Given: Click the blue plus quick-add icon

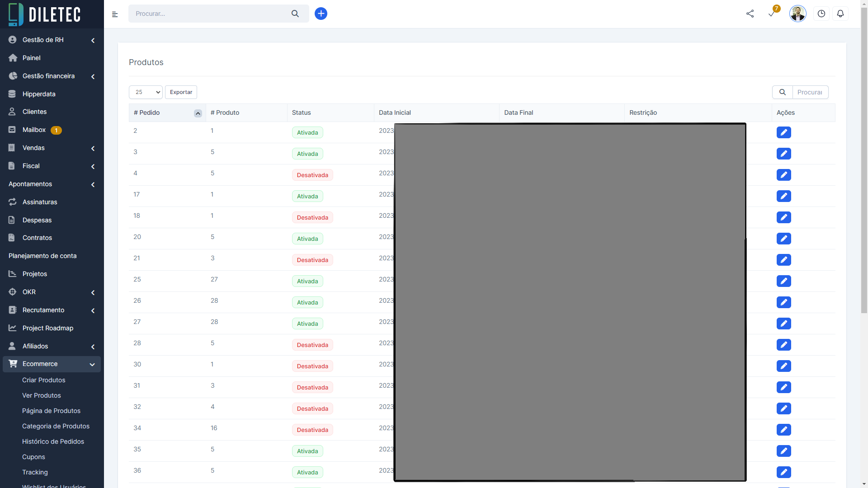Looking at the screenshot, I should tap(321, 14).
